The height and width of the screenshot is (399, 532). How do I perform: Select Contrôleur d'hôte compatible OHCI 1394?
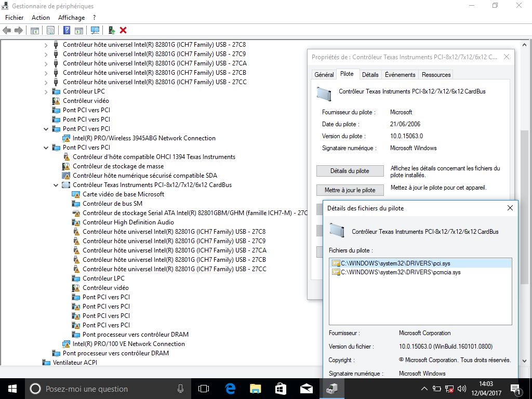point(154,157)
